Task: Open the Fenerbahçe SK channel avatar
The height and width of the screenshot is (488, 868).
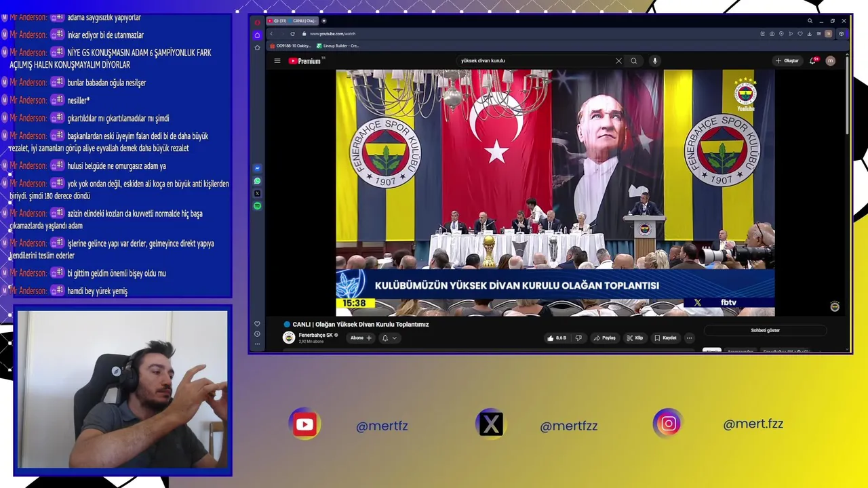Action: point(289,338)
